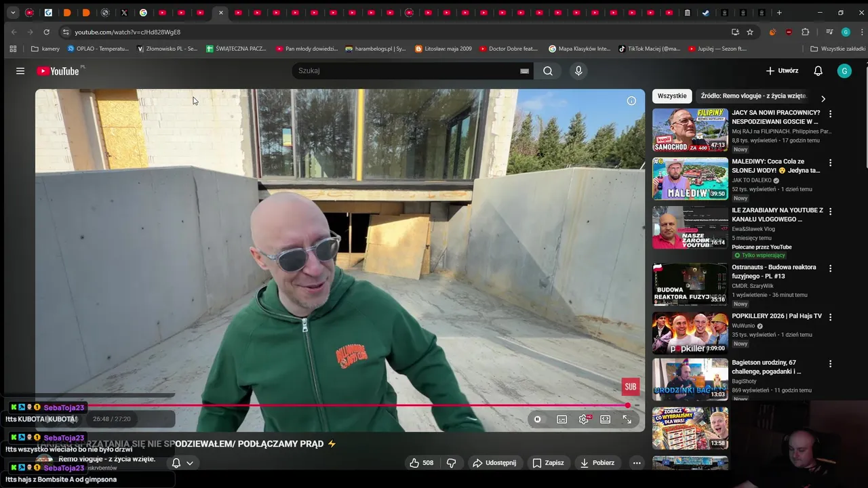The width and height of the screenshot is (868, 488).
Task: Open the harambelogs.pl bookmark
Action: [x=376, y=49]
